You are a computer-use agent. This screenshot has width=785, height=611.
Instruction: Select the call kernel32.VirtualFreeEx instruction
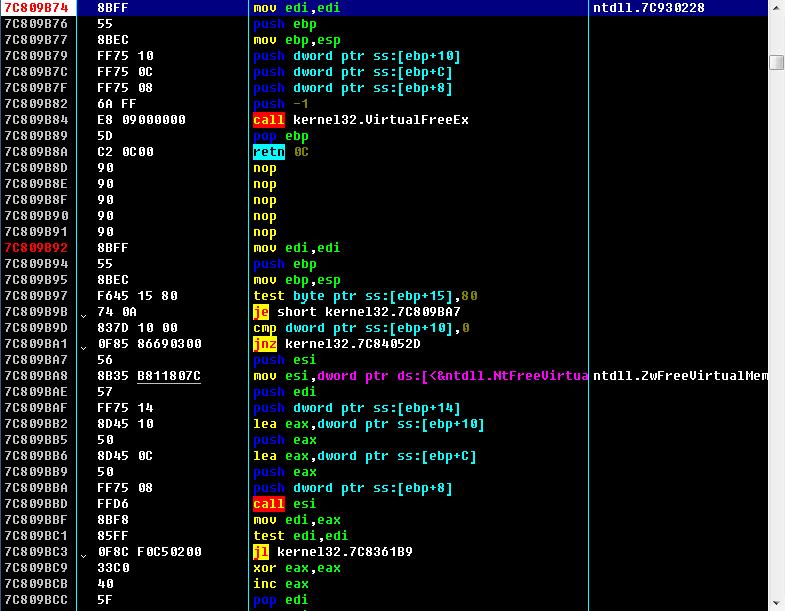point(360,120)
